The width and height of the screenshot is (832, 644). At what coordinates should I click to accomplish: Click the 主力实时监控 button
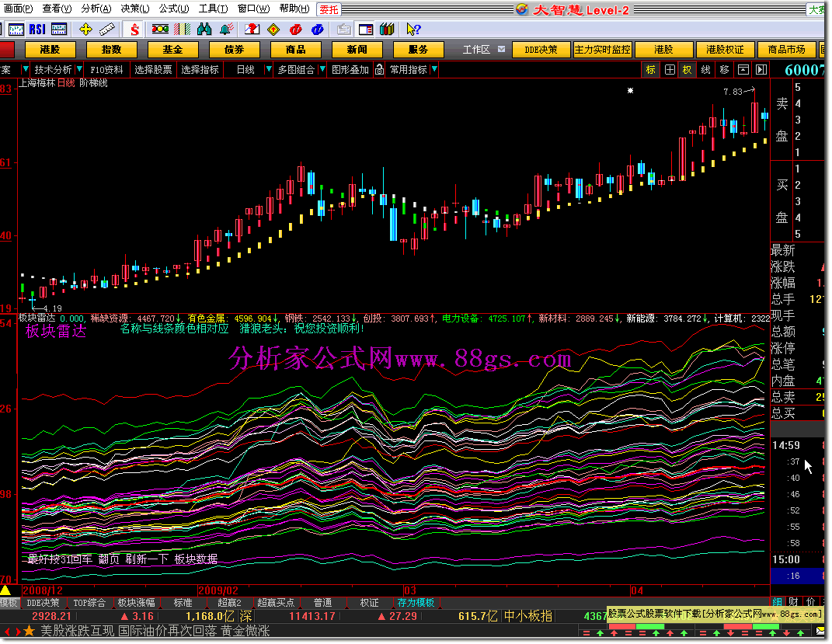[x=603, y=50]
